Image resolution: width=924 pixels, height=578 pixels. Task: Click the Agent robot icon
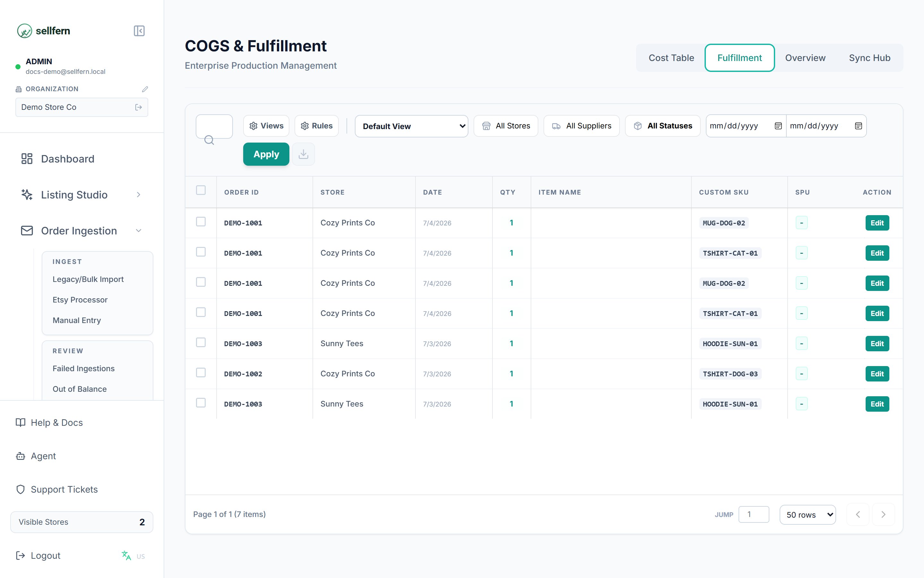[21, 456]
